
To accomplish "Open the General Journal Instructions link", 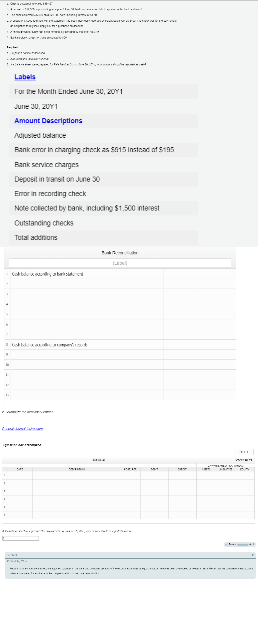I will coord(22,429).
